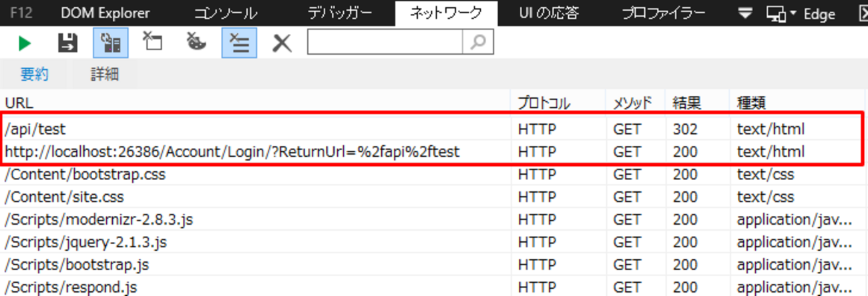Click the save icon to export captured traffic
The height and width of the screenshot is (296, 868).
pyautogui.click(x=67, y=44)
